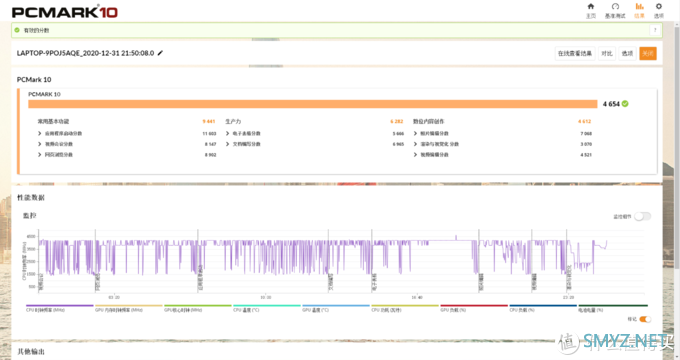
Task: Click the spreadsheets value 5 666
Action: (398, 134)
